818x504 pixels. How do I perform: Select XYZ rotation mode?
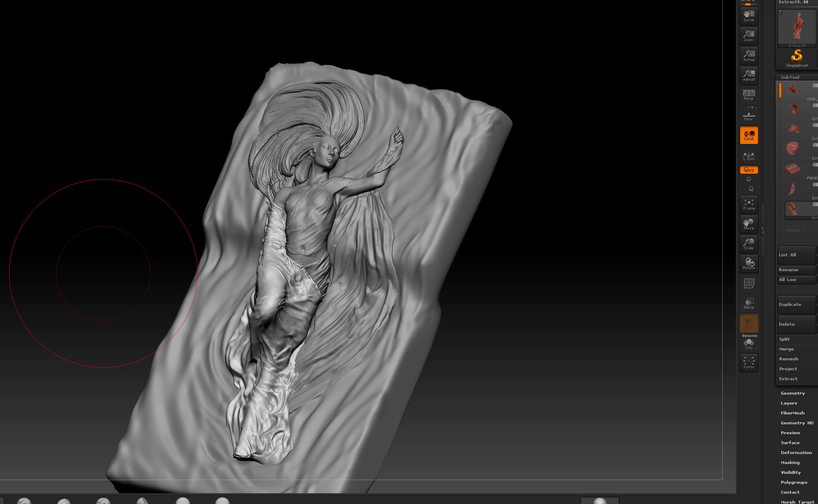click(749, 170)
